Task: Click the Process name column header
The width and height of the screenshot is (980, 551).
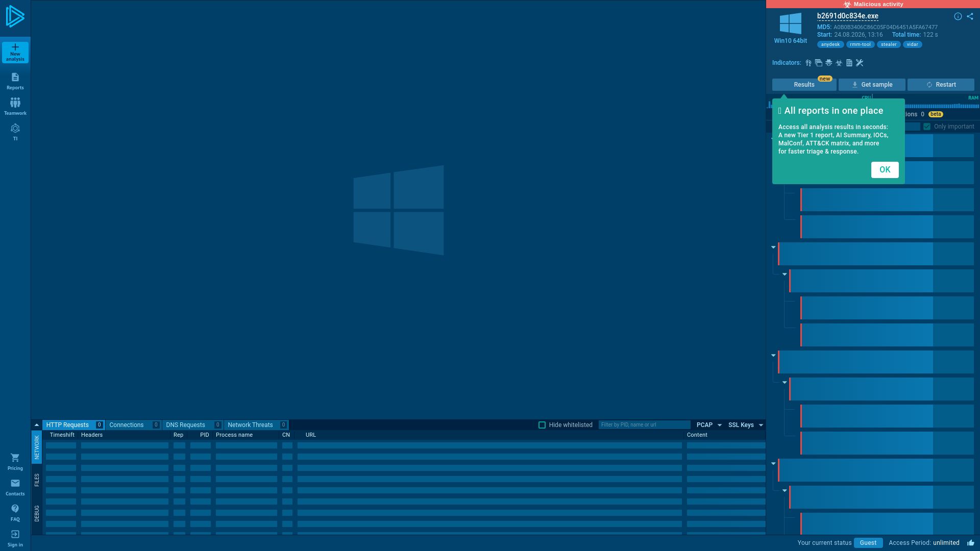Action: pyautogui.click(x=234, y=435)
